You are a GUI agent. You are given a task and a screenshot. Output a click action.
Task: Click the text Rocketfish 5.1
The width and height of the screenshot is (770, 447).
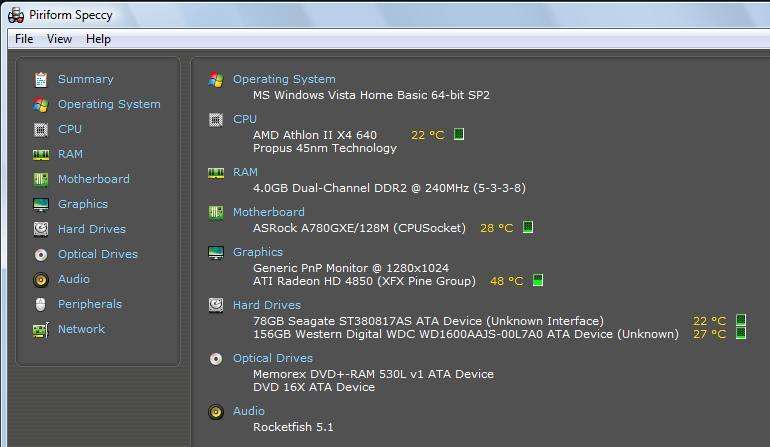(293, 427)
